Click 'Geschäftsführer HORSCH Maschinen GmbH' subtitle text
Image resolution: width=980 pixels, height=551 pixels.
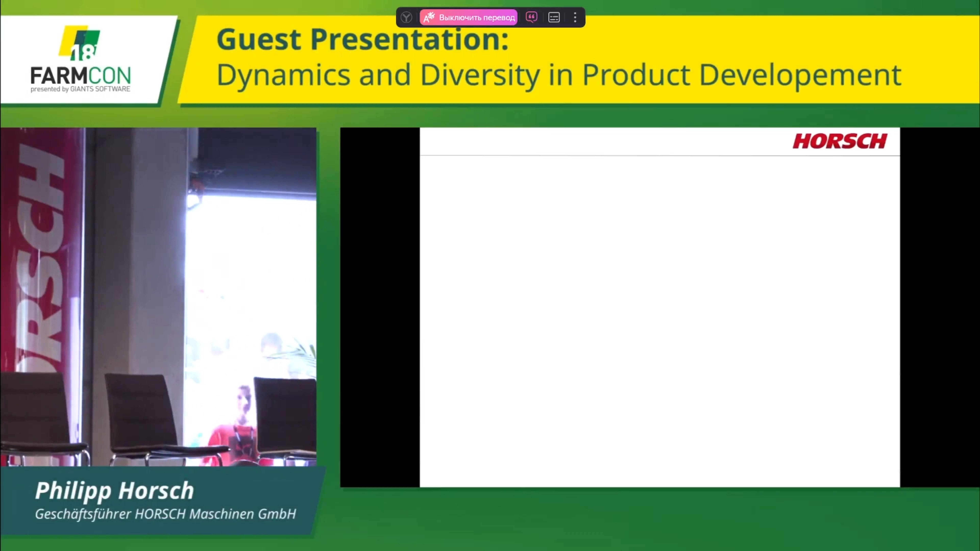pos(166,514)
